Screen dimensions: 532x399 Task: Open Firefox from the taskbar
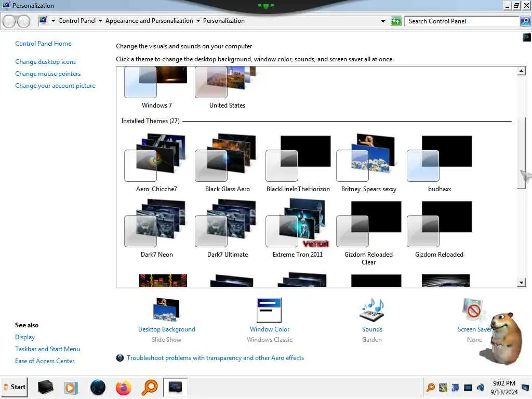click(x=123, y=387)
